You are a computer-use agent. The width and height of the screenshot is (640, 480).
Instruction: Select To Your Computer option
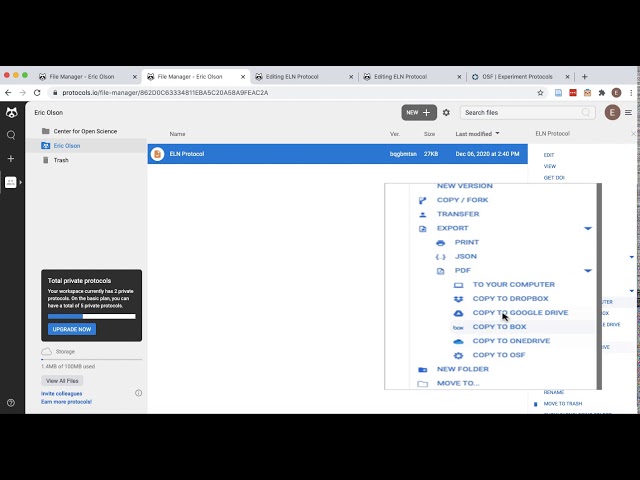(x=514, y=284)
